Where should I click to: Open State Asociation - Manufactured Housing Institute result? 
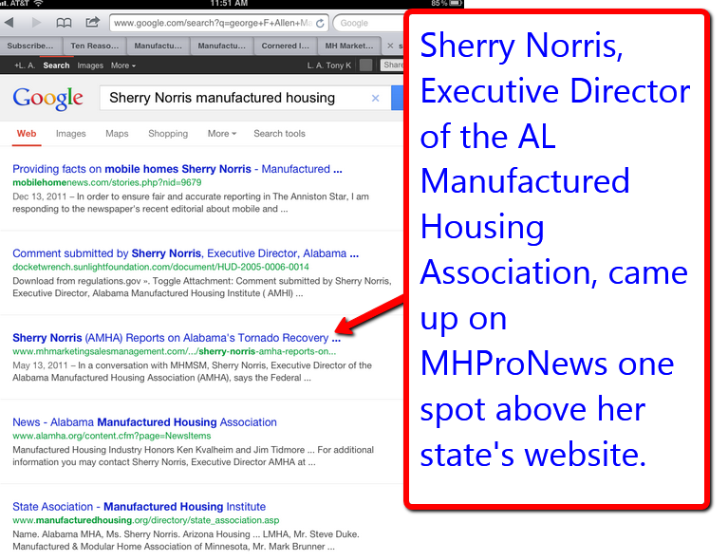click(139, 507)
